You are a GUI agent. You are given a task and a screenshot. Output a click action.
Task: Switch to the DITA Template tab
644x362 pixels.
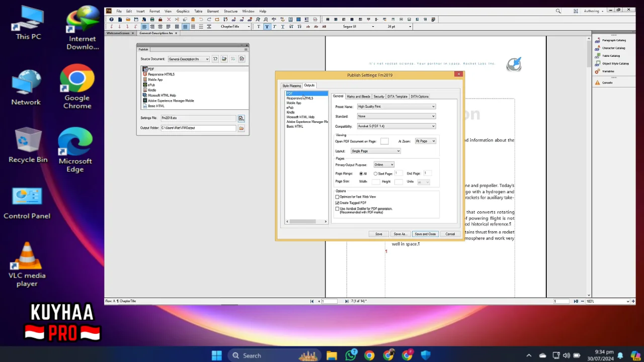pyautogui.click(x=397, y=97)
